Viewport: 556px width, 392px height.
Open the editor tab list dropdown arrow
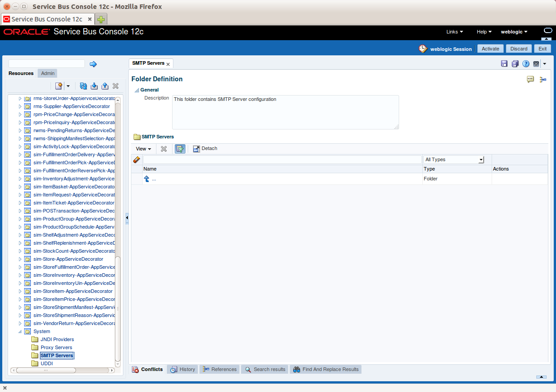[x=544, y=64]
